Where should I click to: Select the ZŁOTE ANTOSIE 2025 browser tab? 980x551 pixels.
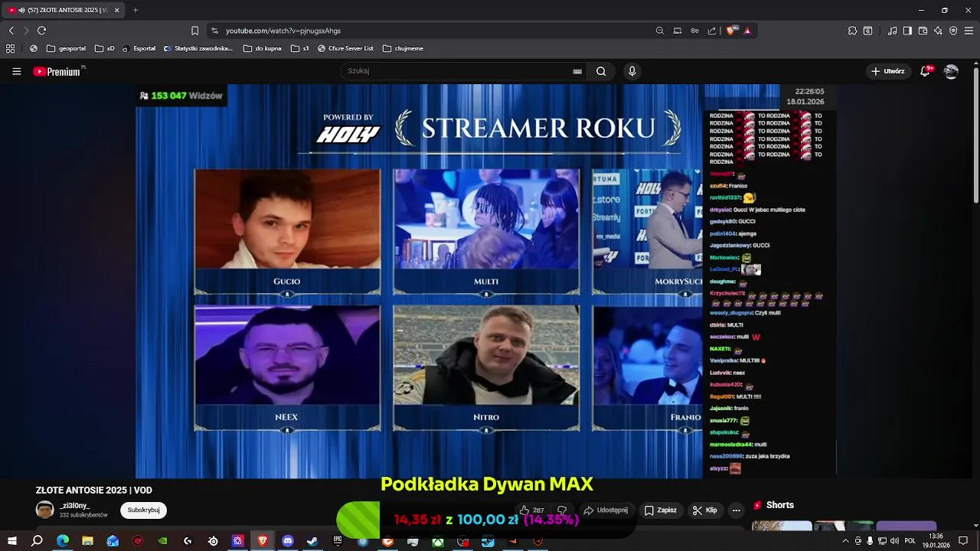click(64, 10)
